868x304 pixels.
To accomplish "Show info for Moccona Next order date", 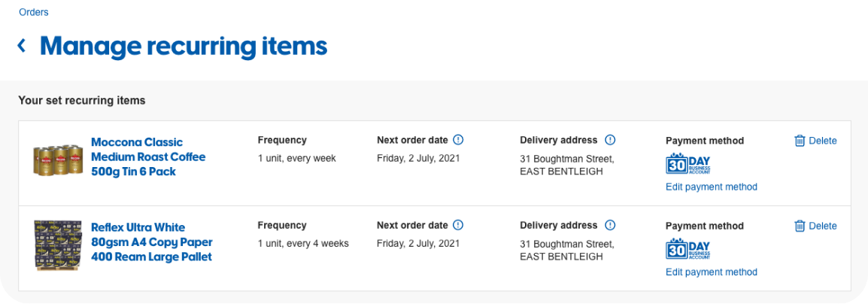I will coord(459,140).
